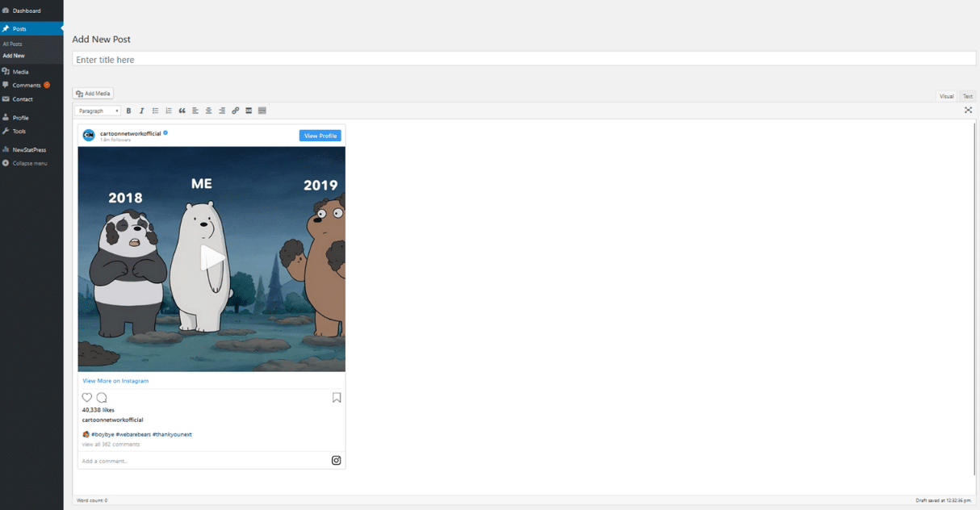
Task: Click the Draft saved timestamp text
Action: pyautogui.click(x=944, y=500)
